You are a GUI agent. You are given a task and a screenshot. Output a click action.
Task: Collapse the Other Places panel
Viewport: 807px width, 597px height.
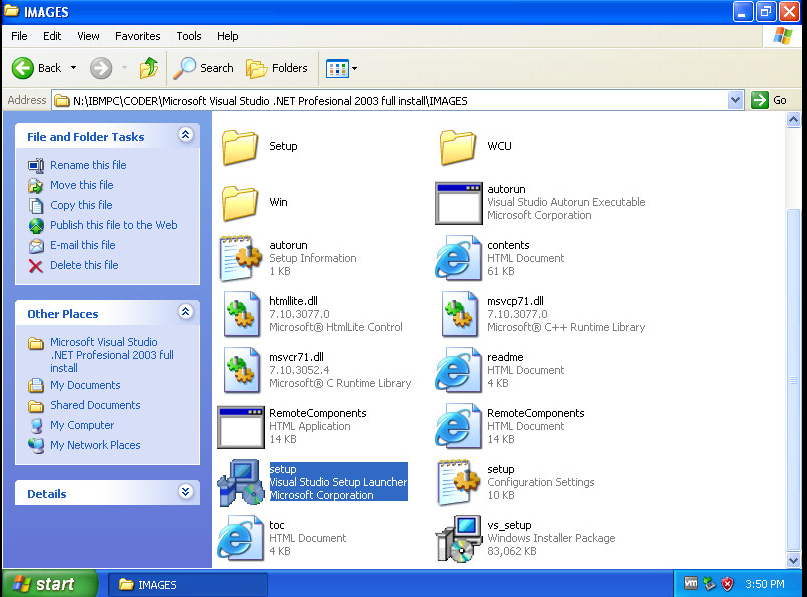[185, 312]
